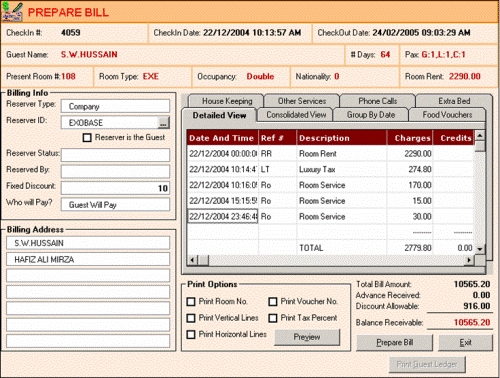Click the grid's scroll down arrow

480,249
